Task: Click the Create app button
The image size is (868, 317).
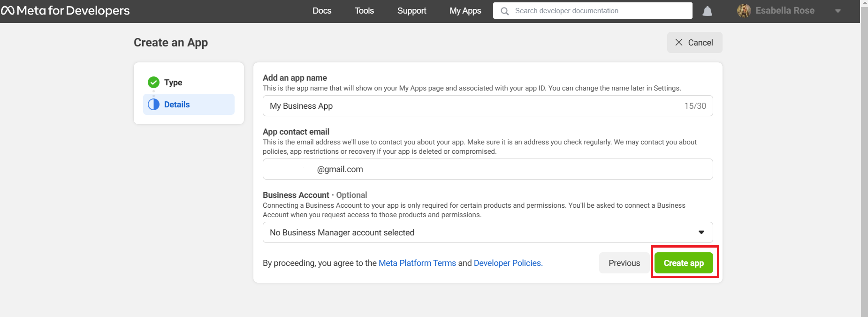Action: (x=684, y=263)
